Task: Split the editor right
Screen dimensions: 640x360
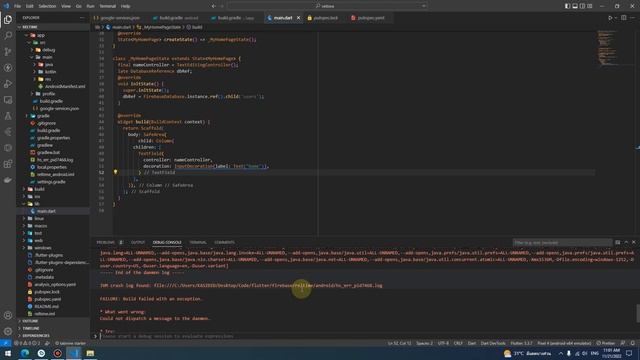Action: (x=624, y=18)
